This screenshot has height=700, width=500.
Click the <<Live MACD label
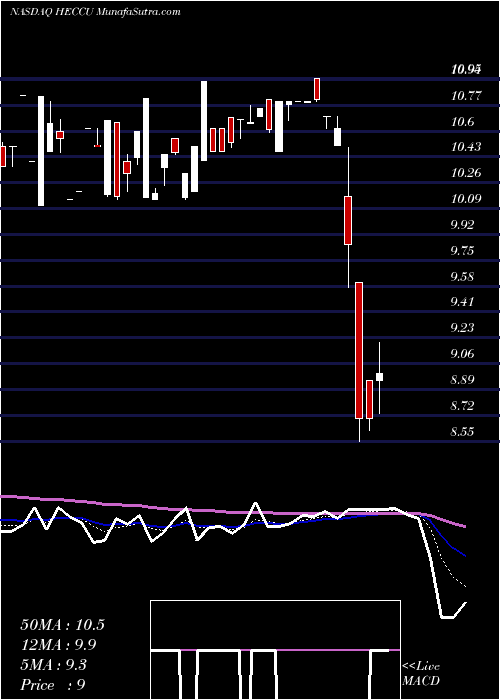tap(421, 674)
